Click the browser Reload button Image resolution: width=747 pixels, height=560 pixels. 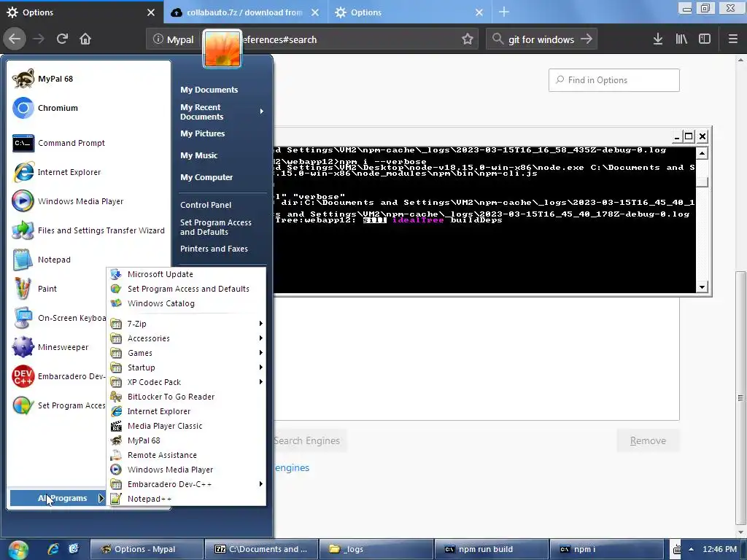(x=62, y=39)
